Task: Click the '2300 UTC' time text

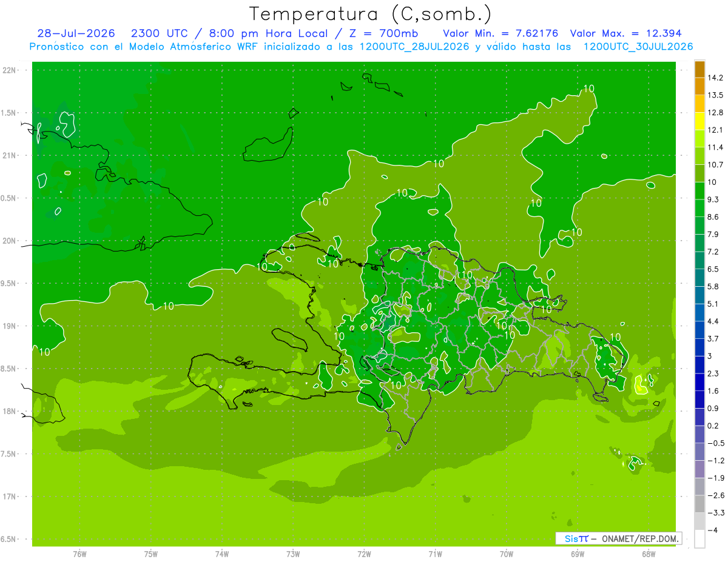Action: click(x=160, y=33)
